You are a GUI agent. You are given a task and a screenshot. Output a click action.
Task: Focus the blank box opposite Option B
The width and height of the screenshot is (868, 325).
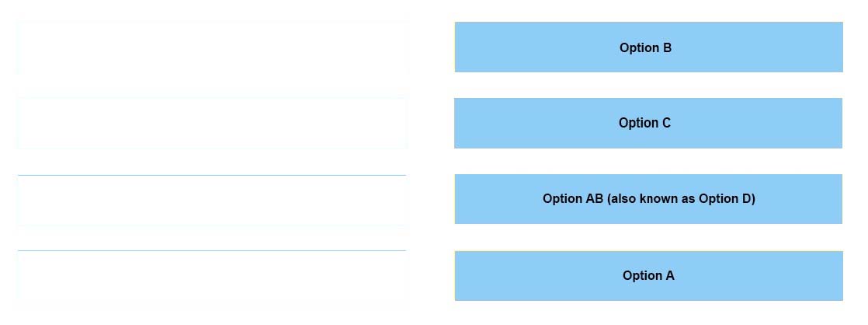(212, 48)
